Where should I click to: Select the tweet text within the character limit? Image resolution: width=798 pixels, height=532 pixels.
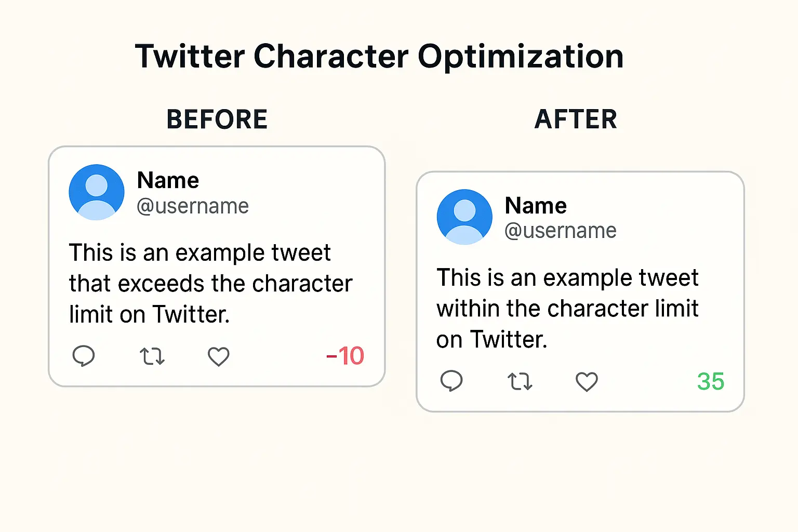(x=567, y=309)
